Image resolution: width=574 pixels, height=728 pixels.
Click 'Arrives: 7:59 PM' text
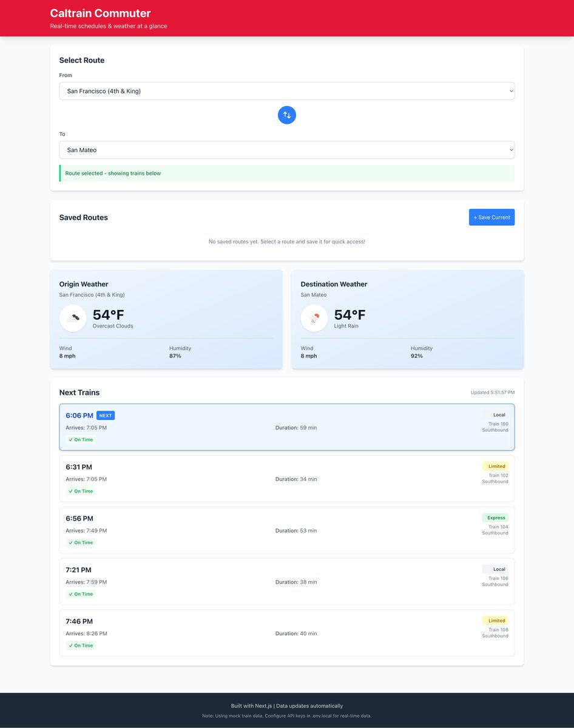click(x=86, y=582)
